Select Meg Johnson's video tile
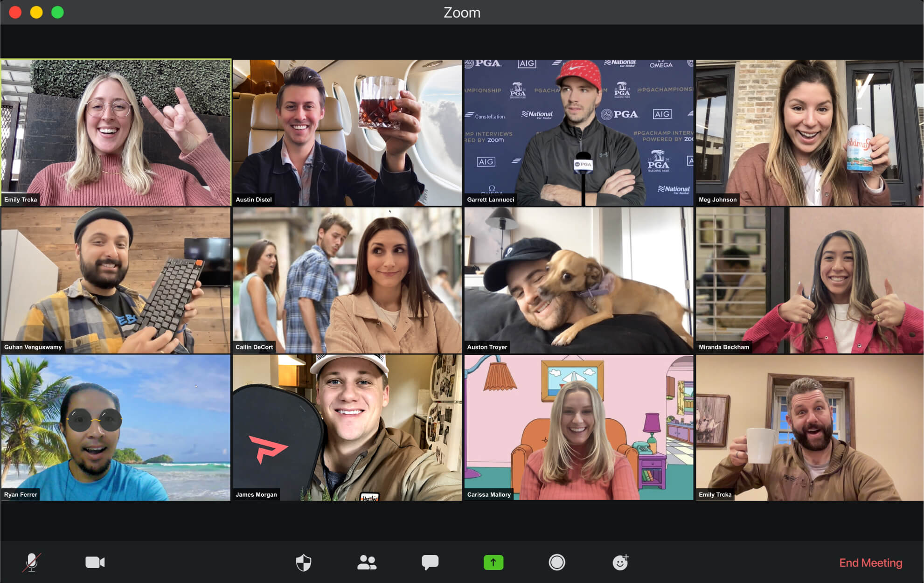The height and width of the screenshot is (583, 924). (810, 132)
